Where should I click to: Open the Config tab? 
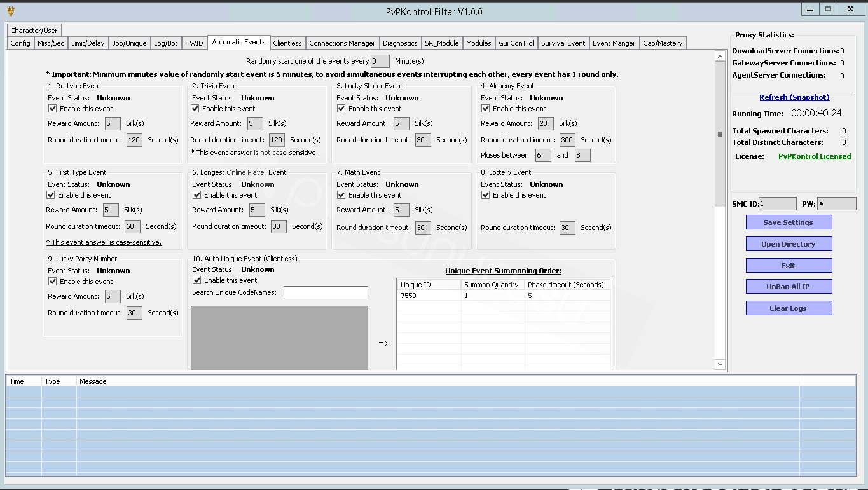pos(20,43)
